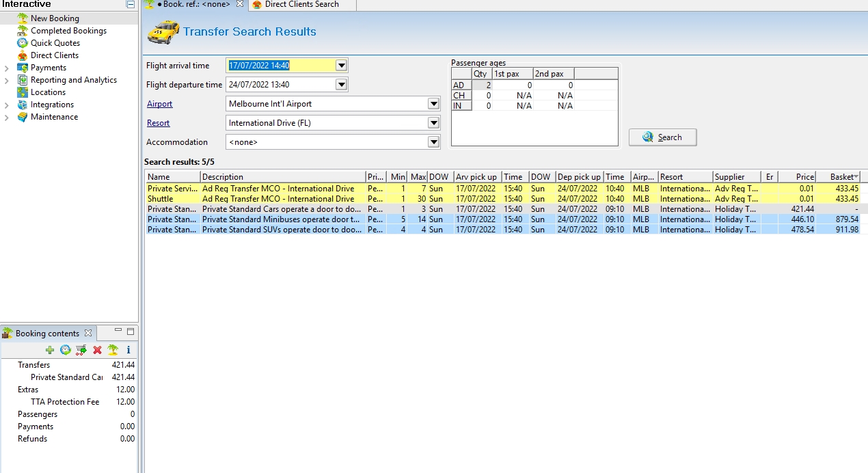Open Quick Quotes in sidebar
This screenshot has width=868, height=473.
coord(55,43)
